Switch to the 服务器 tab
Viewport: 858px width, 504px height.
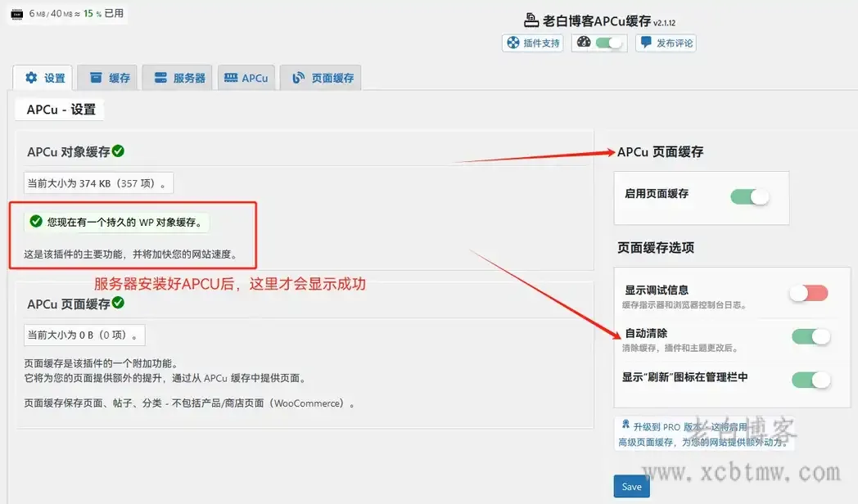click(x=177, y=78)
